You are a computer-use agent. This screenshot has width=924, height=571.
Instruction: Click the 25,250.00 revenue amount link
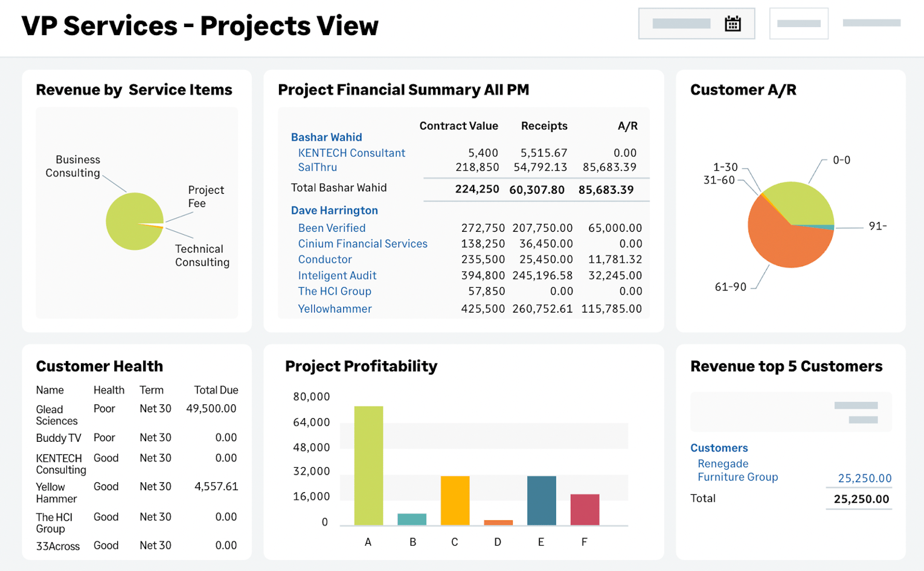[864, 478]
